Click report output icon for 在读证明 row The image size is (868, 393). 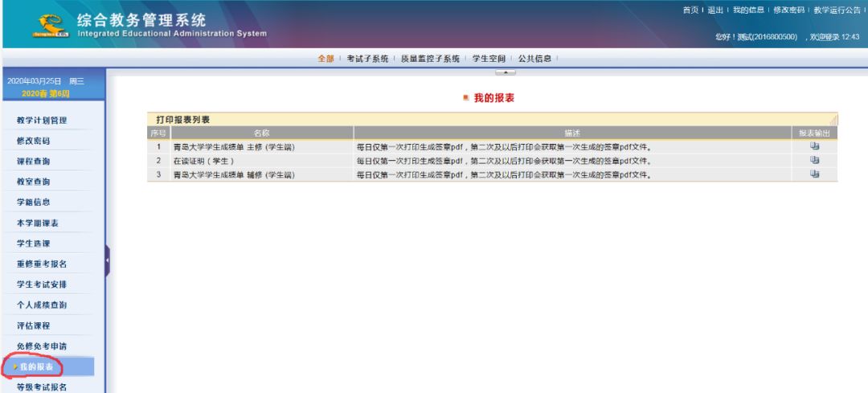click(814, 161)
